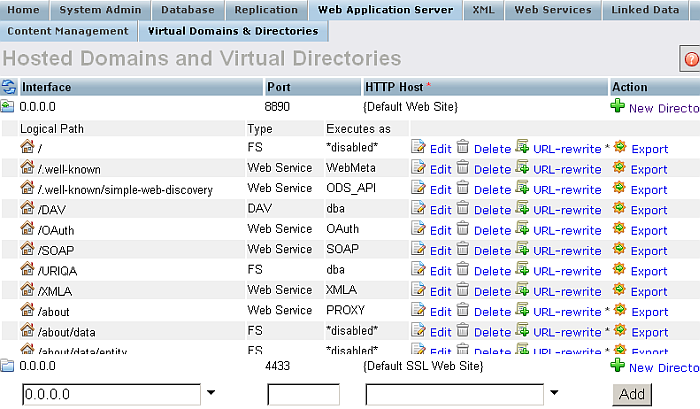Open URL-rewrite for /URIQA

tap(567, 271)
